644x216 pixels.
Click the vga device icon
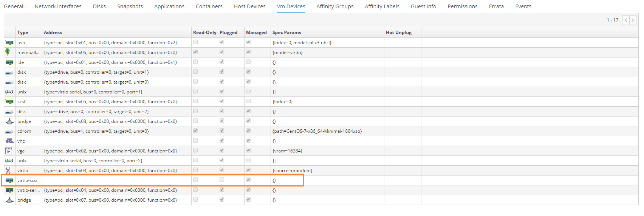[x=9, y=151]
